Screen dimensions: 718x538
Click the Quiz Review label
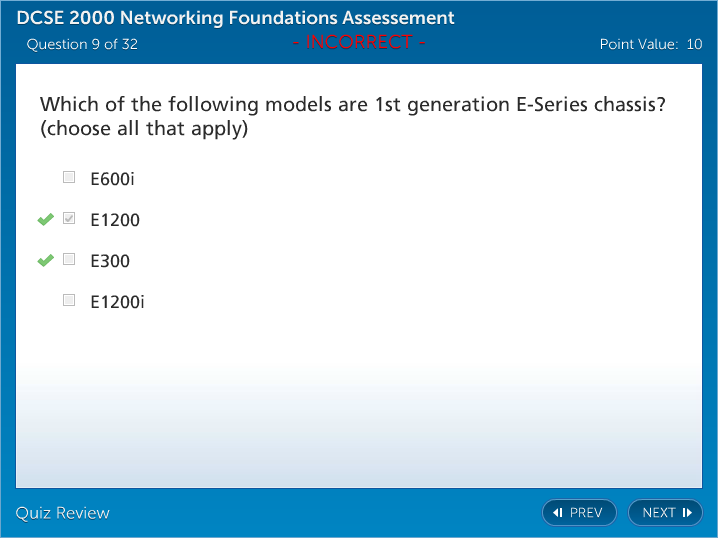(62, 513)
